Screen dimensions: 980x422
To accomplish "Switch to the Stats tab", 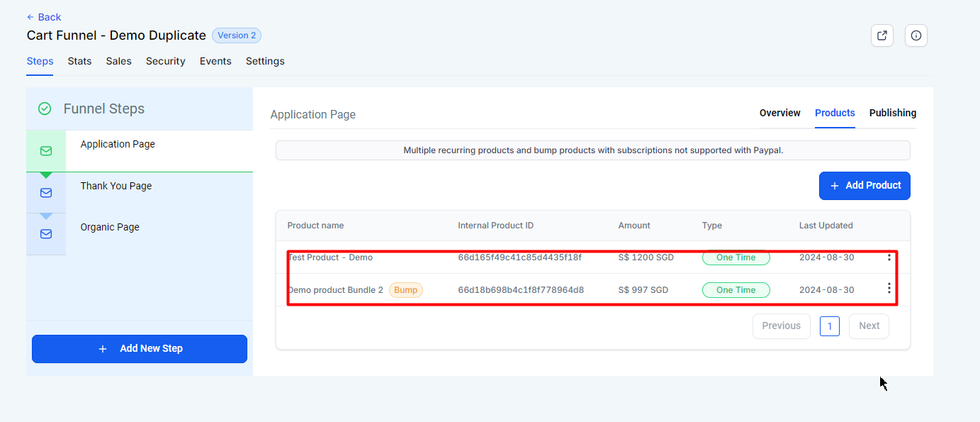I will click(79, 61).
